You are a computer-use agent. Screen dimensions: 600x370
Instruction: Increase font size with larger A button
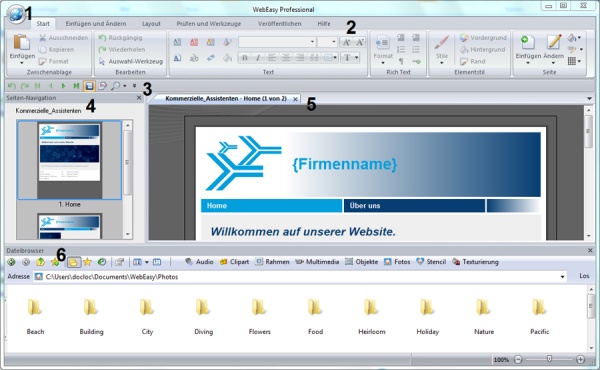click(346, 42)
